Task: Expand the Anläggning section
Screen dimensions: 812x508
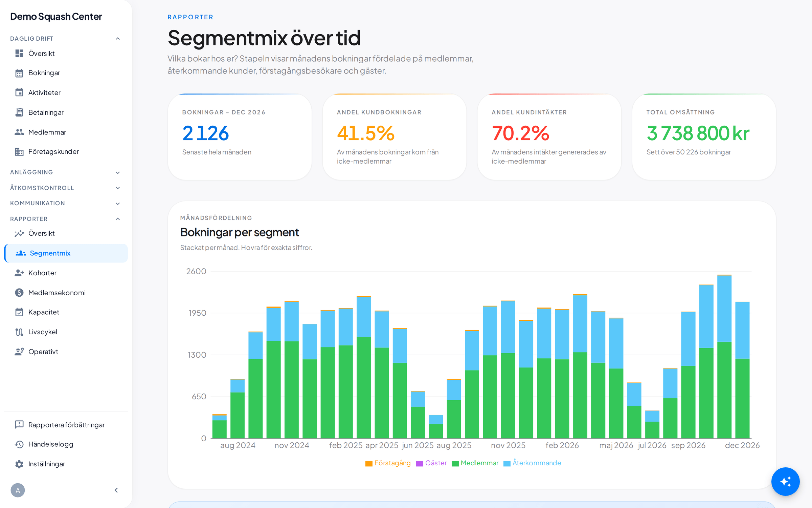Action: (x=118, y=172)
